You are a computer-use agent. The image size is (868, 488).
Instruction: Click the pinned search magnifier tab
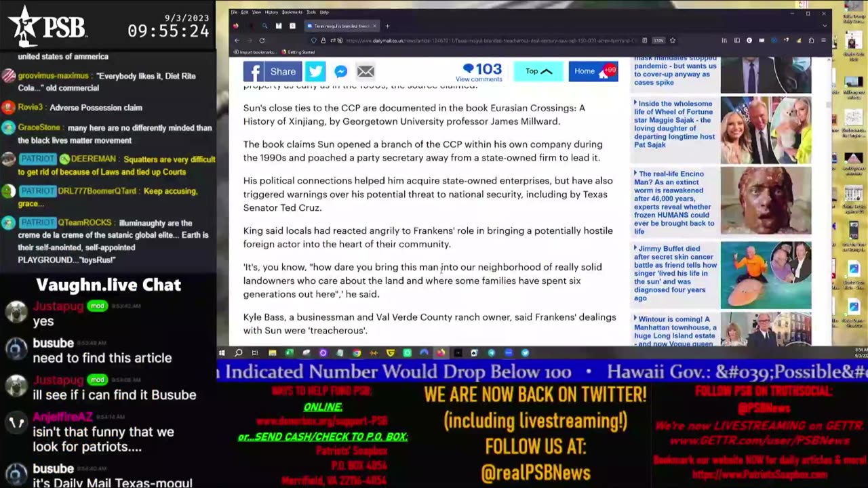[264, 26]
